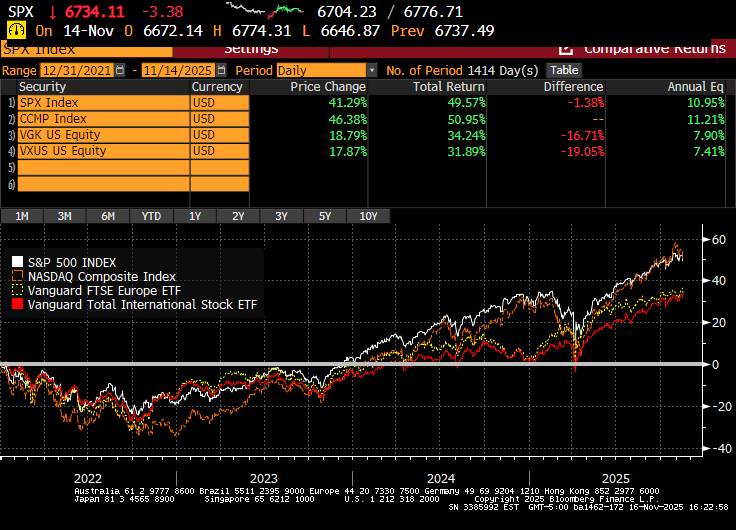Image resolution: width=736 pixels, height=530 pixels.
Task: Click the Table button
Action: click(x=564, y=70)
